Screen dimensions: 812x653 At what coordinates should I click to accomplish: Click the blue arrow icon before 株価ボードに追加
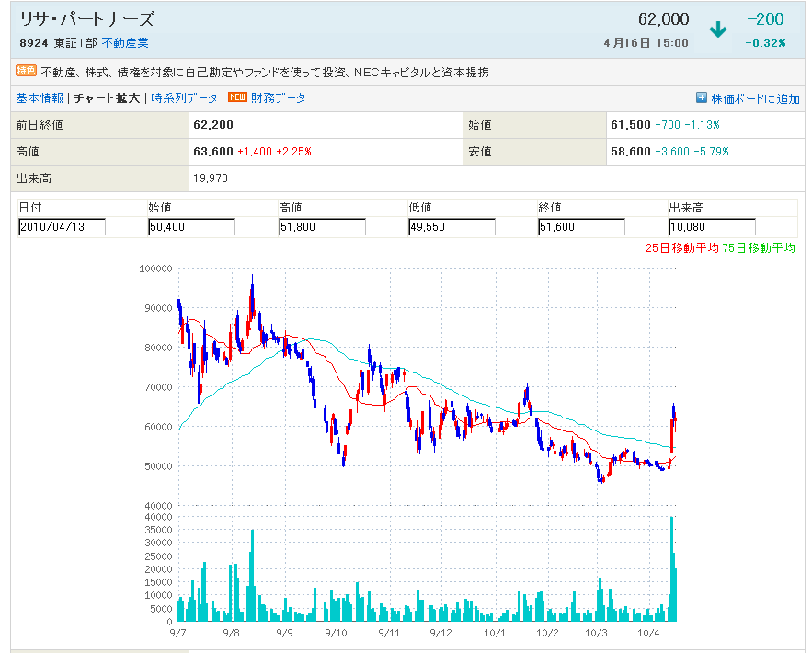(x=702, y=97)
